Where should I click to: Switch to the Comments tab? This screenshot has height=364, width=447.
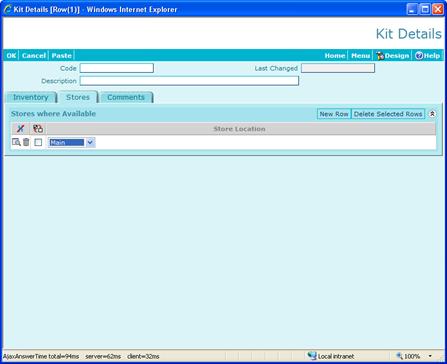point(126,97)
